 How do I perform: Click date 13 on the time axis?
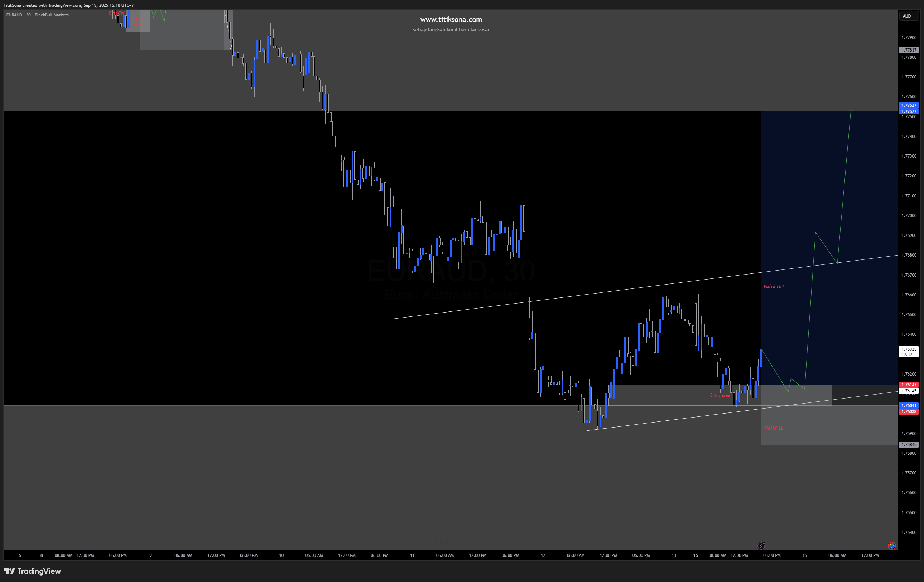(x=673, y=555)
